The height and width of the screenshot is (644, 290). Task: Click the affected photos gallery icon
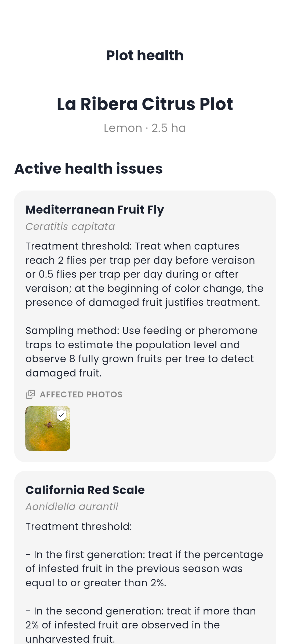(30, 394)
